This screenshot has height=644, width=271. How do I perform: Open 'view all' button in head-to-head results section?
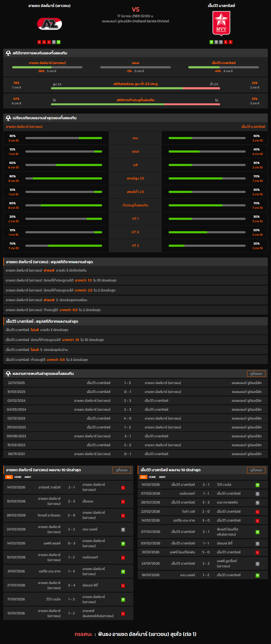point(256,374)
